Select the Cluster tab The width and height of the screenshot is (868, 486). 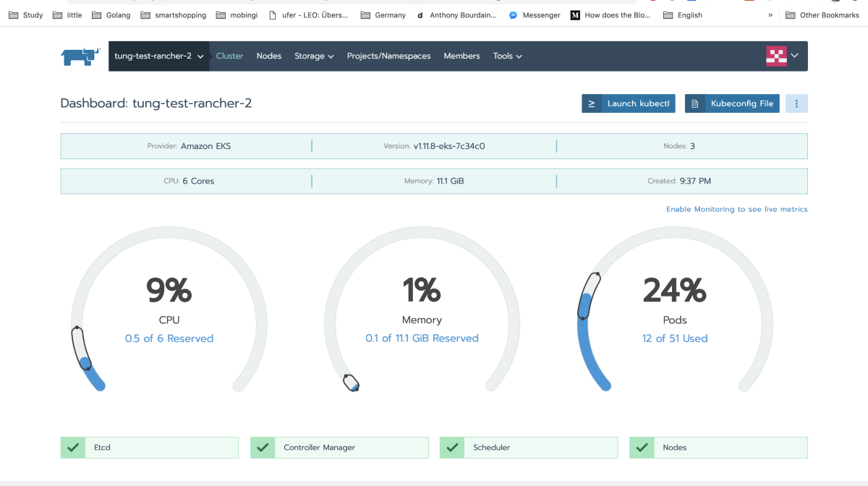[x=230, y=56]
